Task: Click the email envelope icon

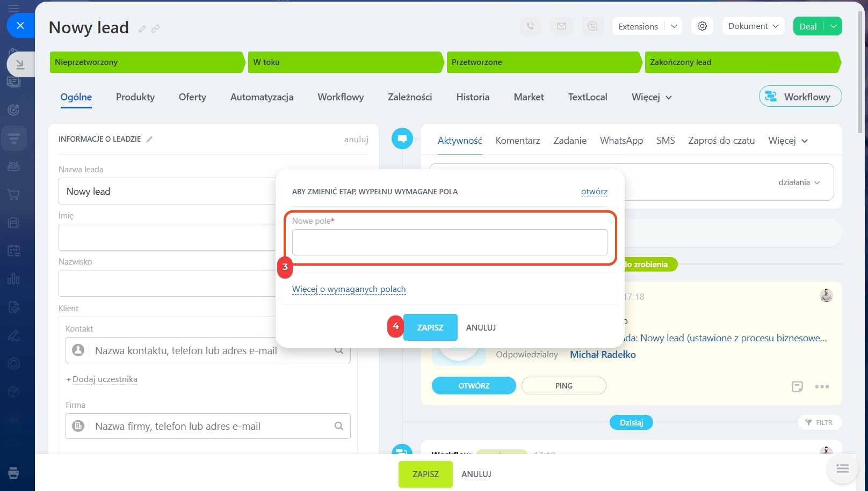Action: pyautogui.click(x=561, y=26)
